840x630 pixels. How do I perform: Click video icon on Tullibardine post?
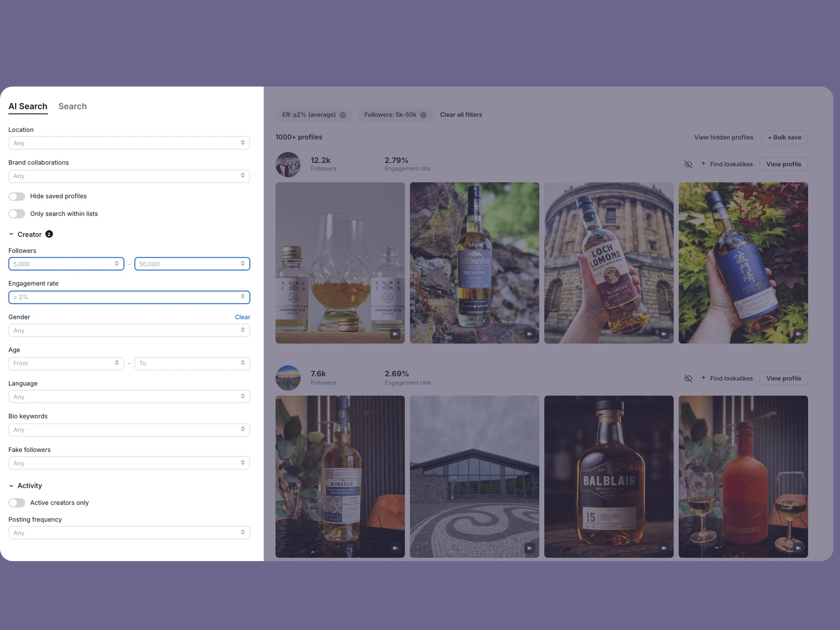530,334
